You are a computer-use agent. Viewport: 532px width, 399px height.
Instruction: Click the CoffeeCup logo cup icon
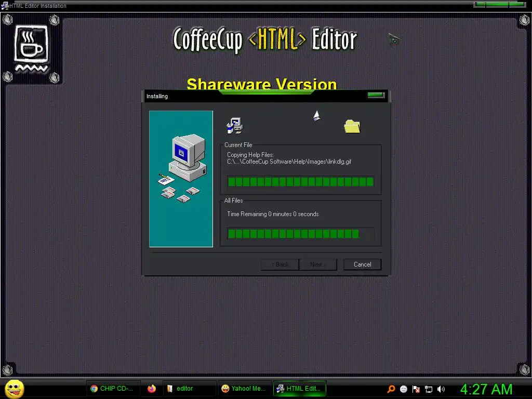[x=32, y=48]
